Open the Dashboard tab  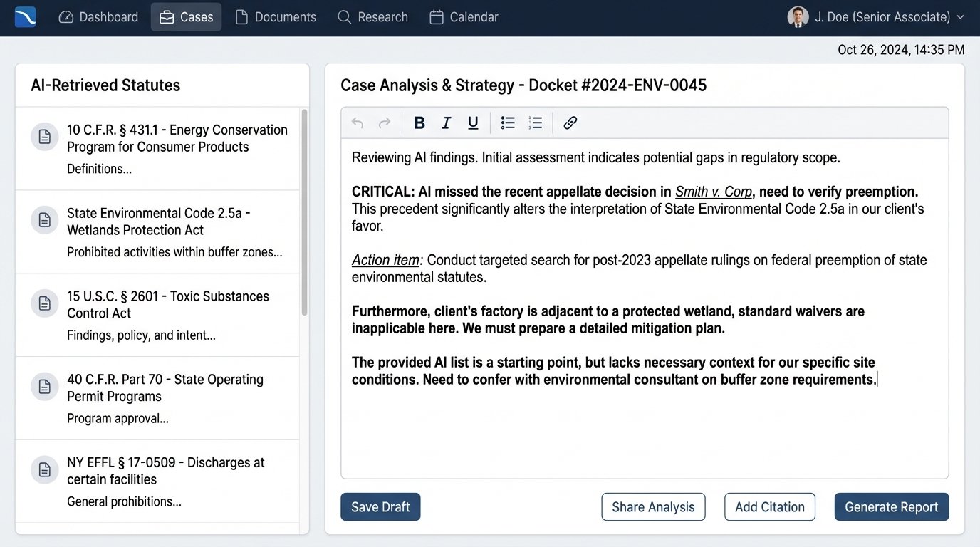click(x=98, y=17)
